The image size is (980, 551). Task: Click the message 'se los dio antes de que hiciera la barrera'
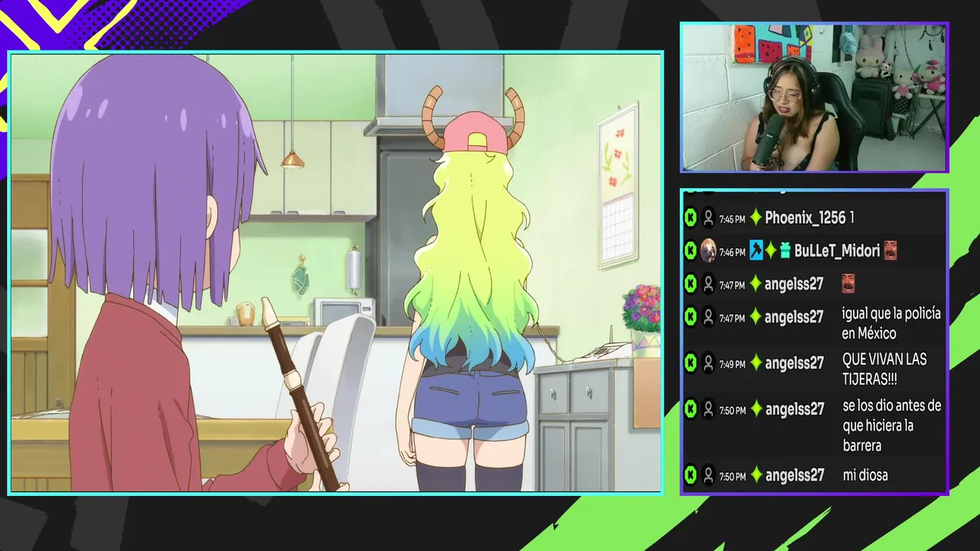pyautogui.click(x=891, y=425)
